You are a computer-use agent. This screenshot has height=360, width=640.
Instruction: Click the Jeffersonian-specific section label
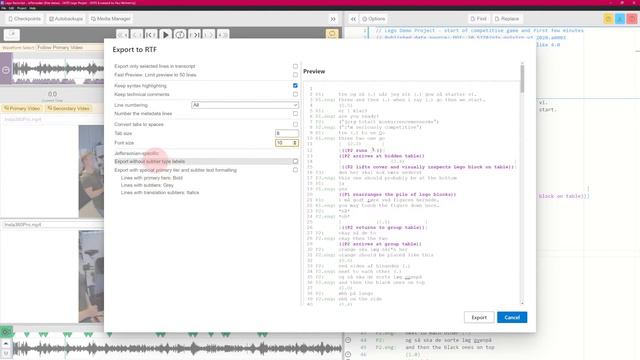(x=136, y=153)
